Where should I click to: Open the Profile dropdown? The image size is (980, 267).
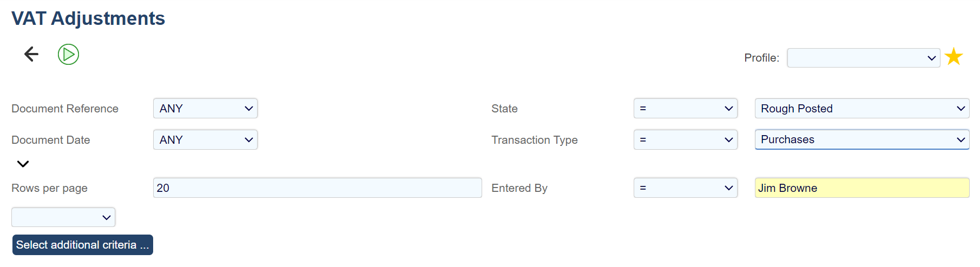pos(863,58)
